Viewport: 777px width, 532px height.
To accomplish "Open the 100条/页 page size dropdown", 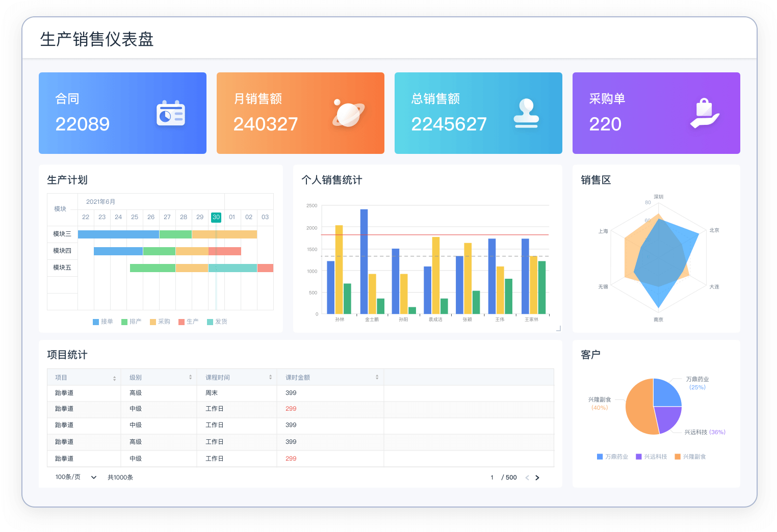I will click(x=74, y=477).
